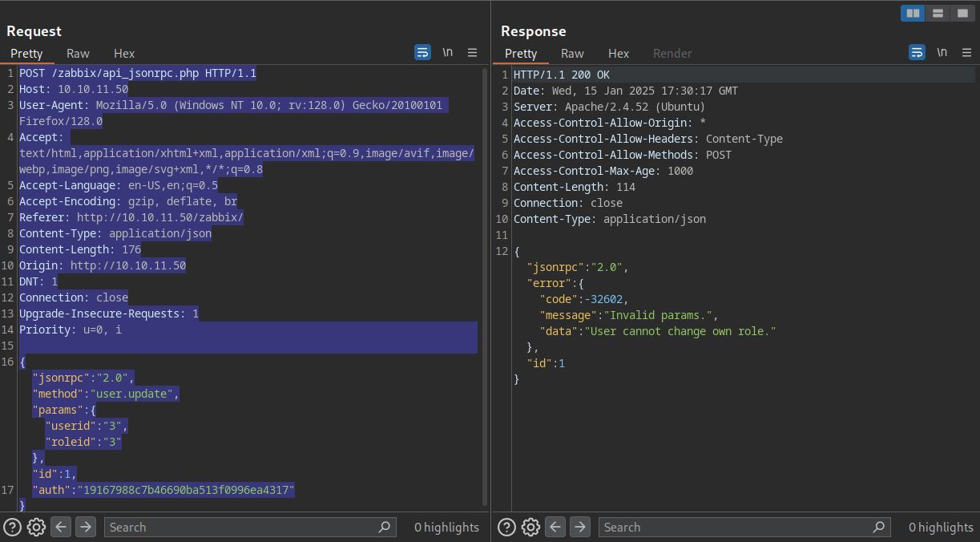The image size is (980, 542).
Task: Go to next match in Response
Action: (579, 527)
